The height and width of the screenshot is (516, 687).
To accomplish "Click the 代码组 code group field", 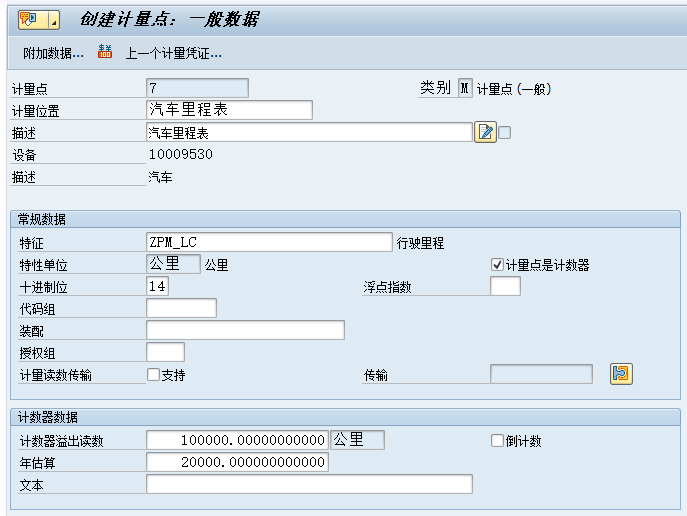I will click(x=181, y=308).
